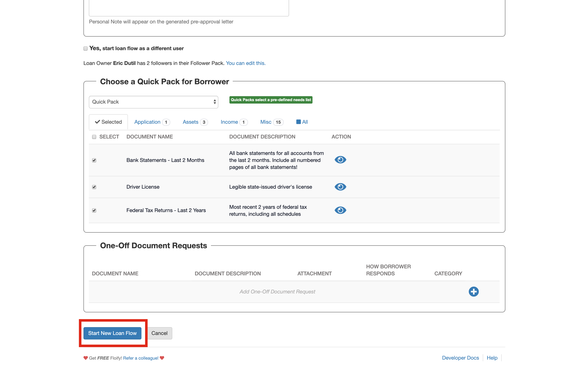The height and width of the screenshot is (367, 588).
Task: Uncheck Bank Statements - Last 2 Months
Action: coord(94,160)
